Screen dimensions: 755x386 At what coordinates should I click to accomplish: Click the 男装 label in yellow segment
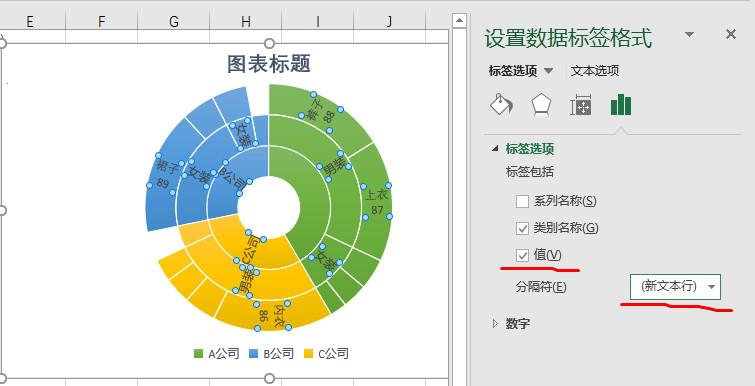(246, 282)
